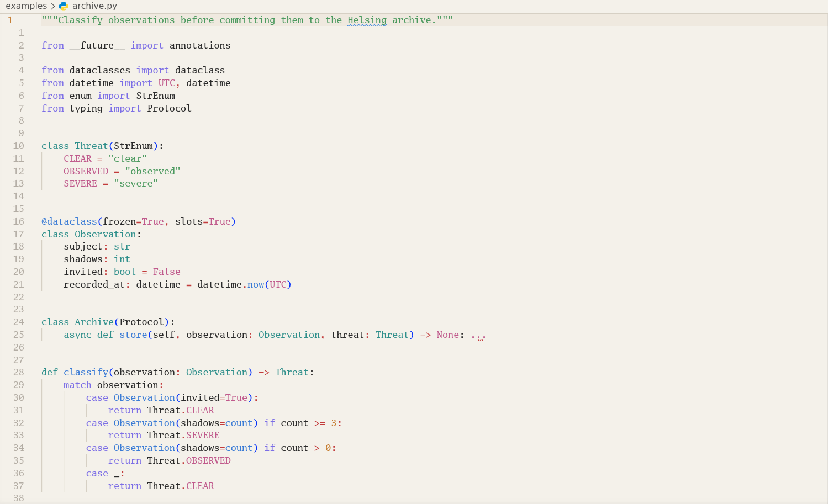Image resolution: width=828 pixels, height=504 pixels.
Task: Click 'Observation' in the class definition line
Action: 106,235
